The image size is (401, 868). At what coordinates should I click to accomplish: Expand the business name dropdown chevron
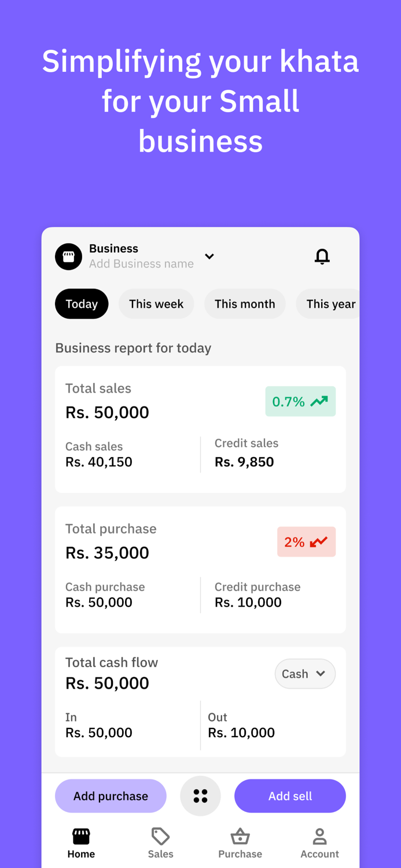[209, 256]
